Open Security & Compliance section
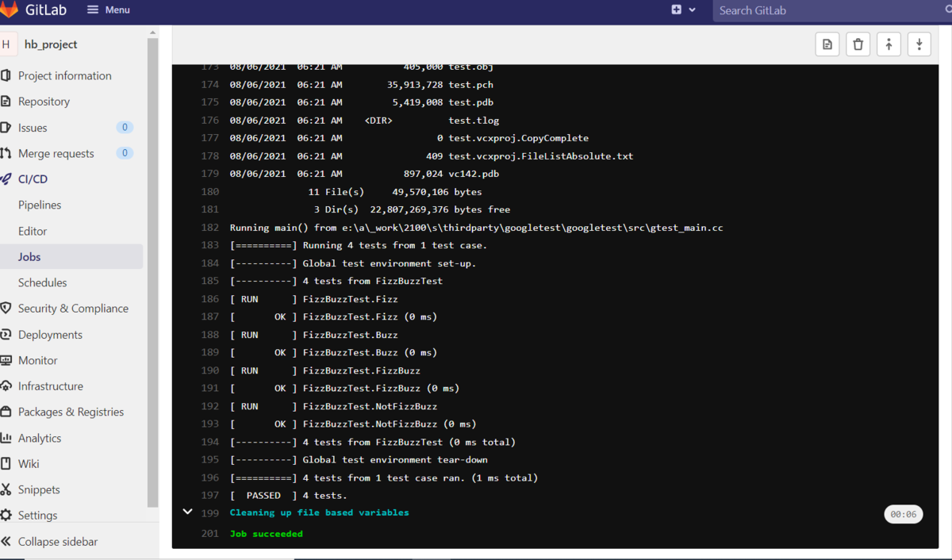The image size is (952, 560). pos(73,309)
